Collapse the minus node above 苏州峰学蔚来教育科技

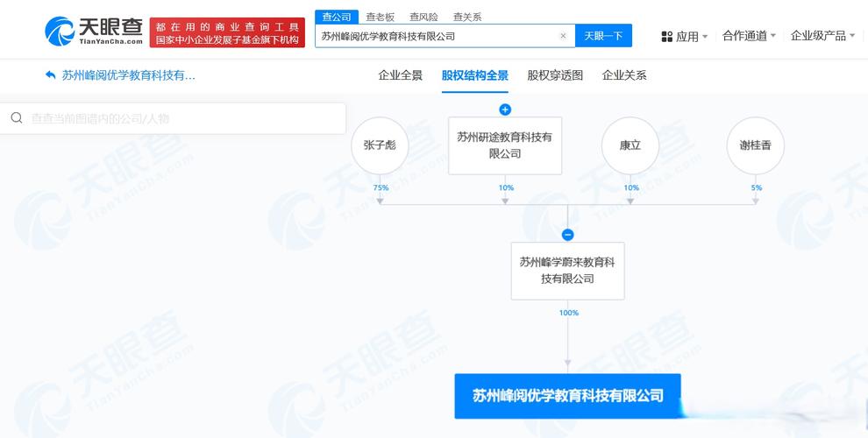pos(567,235)
